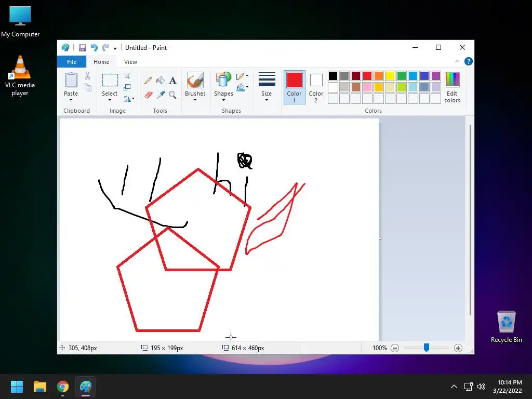Select the Pencil tool
This screenshot has width=532, height=399.
[148, 81]
